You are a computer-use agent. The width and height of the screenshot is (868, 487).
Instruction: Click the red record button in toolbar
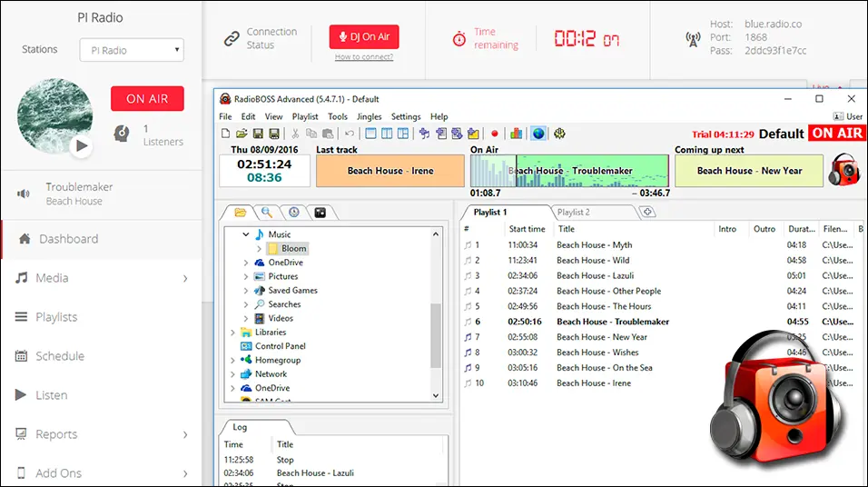pos(495,134)
